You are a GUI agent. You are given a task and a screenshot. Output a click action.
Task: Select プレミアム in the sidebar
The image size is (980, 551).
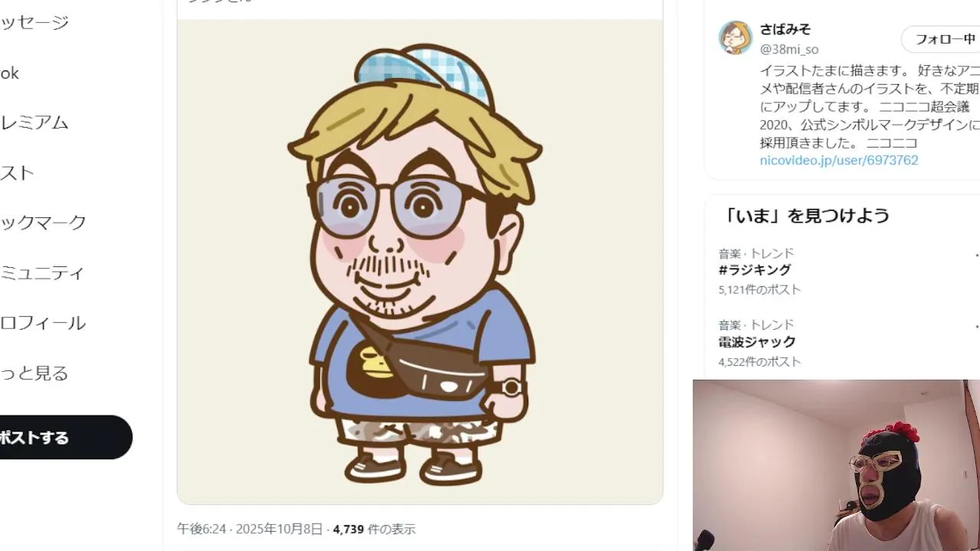(34, 122)
